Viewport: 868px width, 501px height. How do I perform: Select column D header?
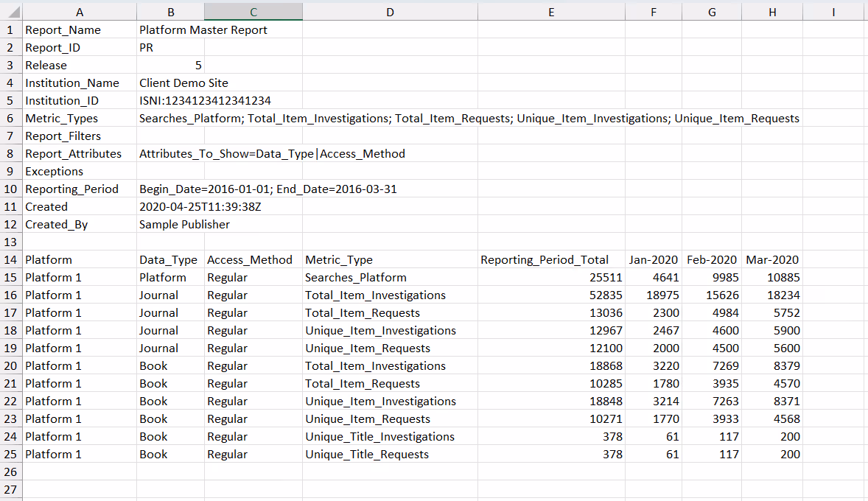click(390, 12)
